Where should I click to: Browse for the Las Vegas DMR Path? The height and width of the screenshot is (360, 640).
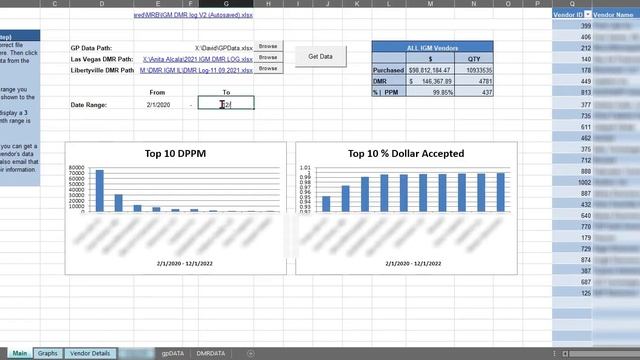click(x=268, y=57)
